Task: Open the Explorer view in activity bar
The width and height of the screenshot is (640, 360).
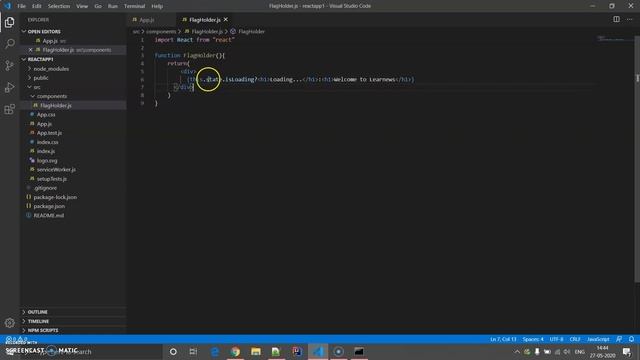Action: [9, 22]
